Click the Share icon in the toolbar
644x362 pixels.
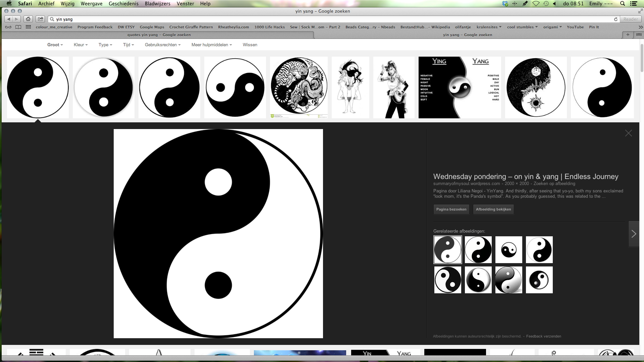click(x=40, y=19)
